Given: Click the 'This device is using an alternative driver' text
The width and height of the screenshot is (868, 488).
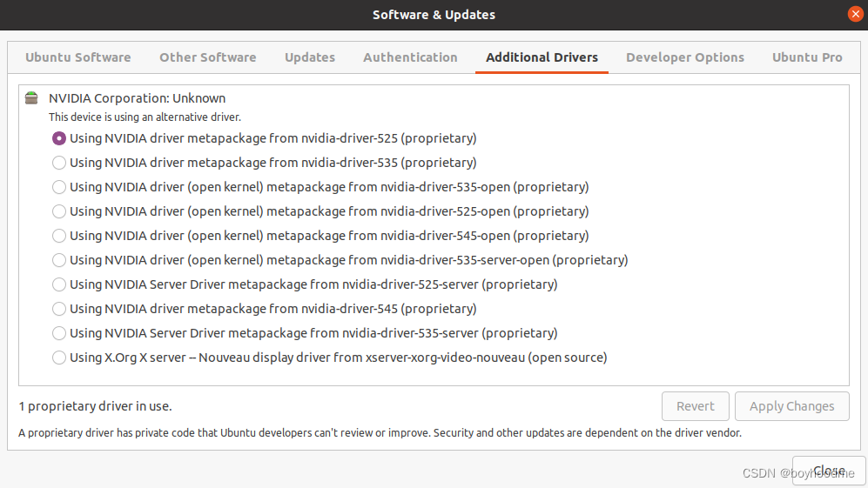Looking at the screenshot, I should point(145,117).
